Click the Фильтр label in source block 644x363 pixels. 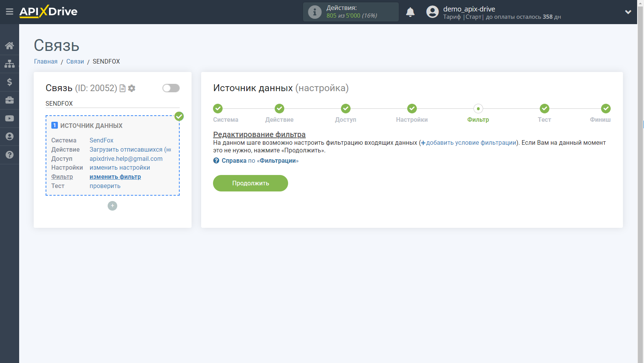tap(62, 177)
